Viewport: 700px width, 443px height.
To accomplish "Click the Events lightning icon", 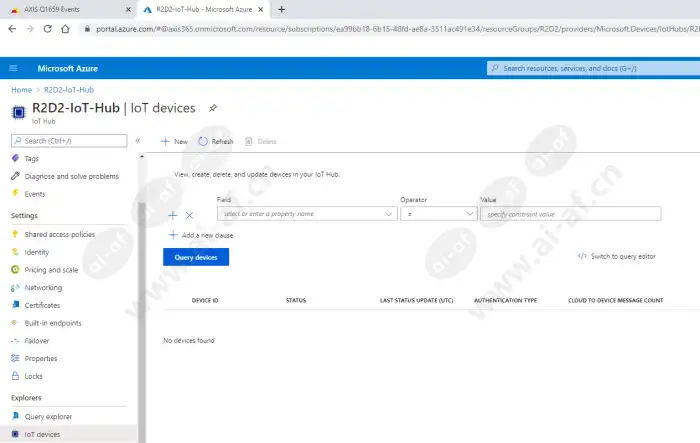I will tap(15, 193).
